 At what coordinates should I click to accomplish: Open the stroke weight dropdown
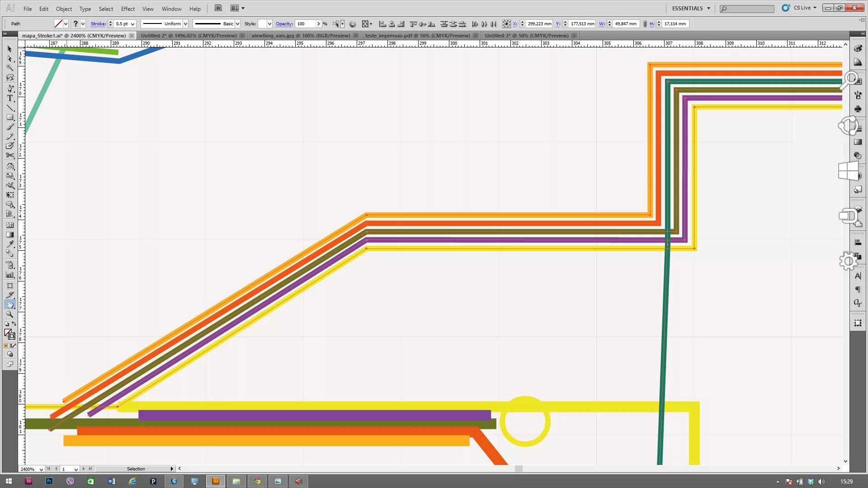133,24
